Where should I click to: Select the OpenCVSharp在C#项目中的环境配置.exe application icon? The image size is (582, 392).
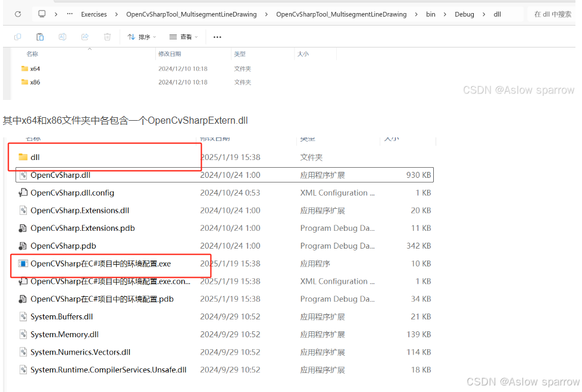tap(23, 264)
